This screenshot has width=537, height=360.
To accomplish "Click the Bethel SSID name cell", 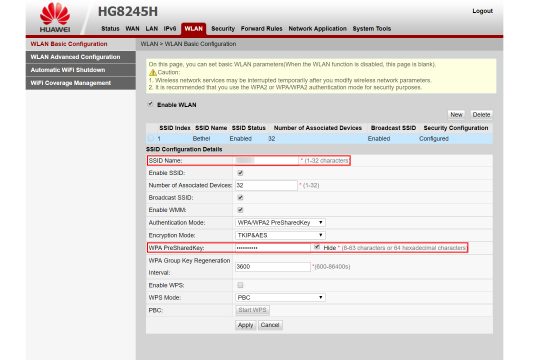I will click(x=201, y=139).
